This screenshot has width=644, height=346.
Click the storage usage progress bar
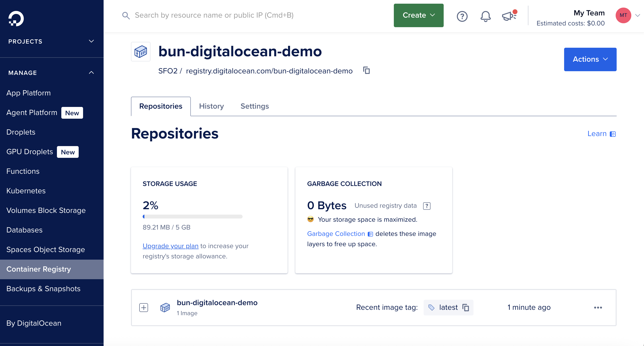coord(193,216)
